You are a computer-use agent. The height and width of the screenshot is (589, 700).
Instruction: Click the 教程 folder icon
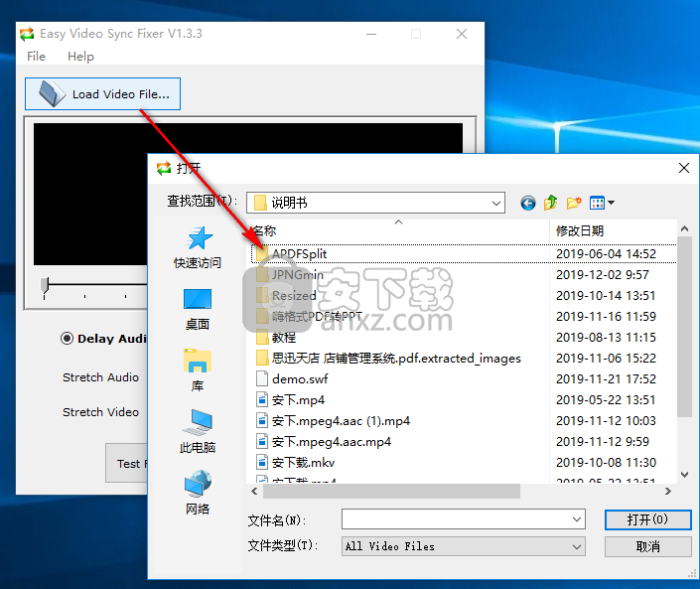(262, 337)
